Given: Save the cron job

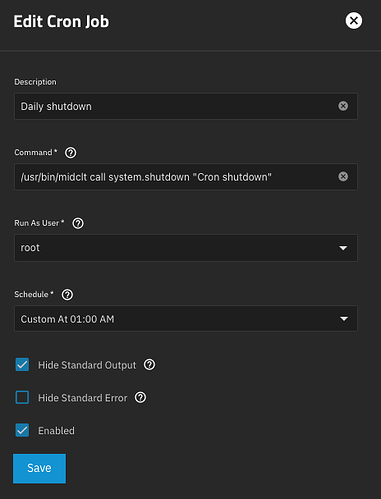Looking at the screenshot, I should (x=39, y=468).
